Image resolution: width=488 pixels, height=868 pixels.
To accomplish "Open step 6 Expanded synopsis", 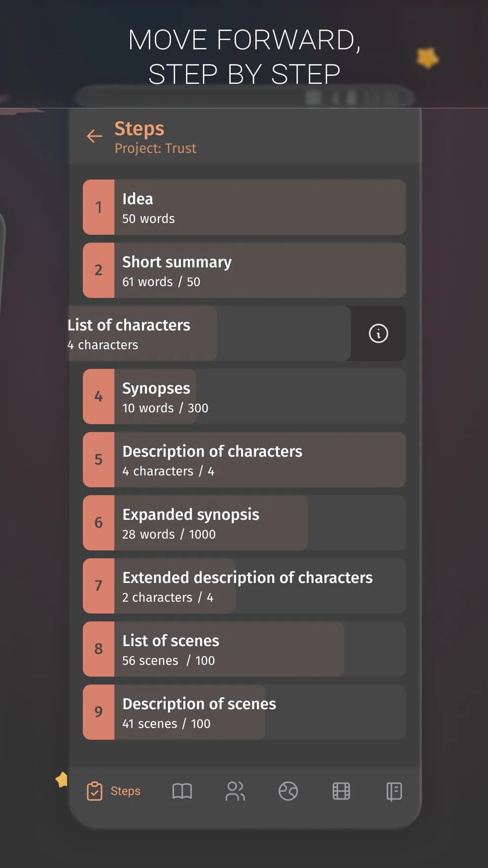I will [244, 523].
